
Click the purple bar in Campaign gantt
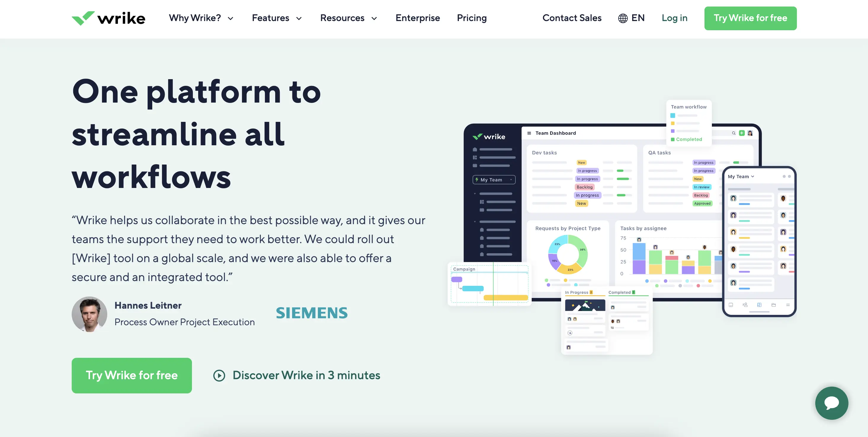point(457,279)
